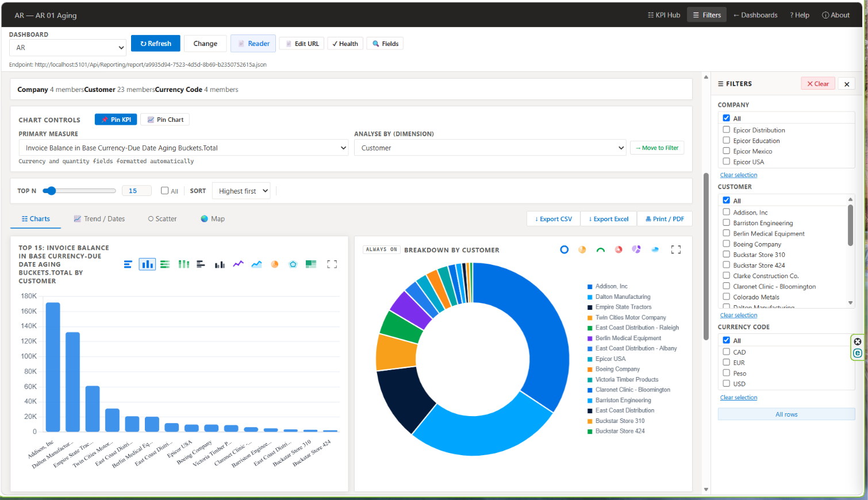The width and height of the screenshot is (868, 500).
Task: Click the Top N slider handle
Action: [x=51, y=191]
